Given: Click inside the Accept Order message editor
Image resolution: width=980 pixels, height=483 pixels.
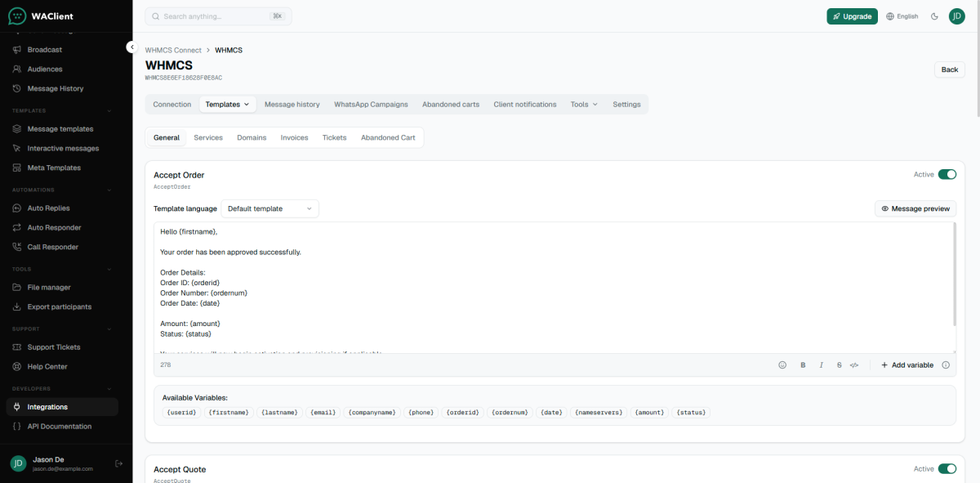Looking at the screenshot, I should (x=555, y=288).
